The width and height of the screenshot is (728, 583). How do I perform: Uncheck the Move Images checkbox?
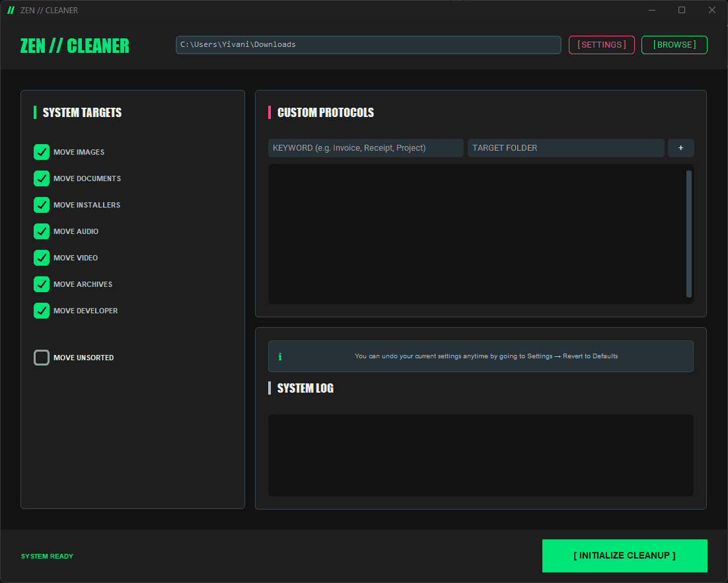click(42, 152)
